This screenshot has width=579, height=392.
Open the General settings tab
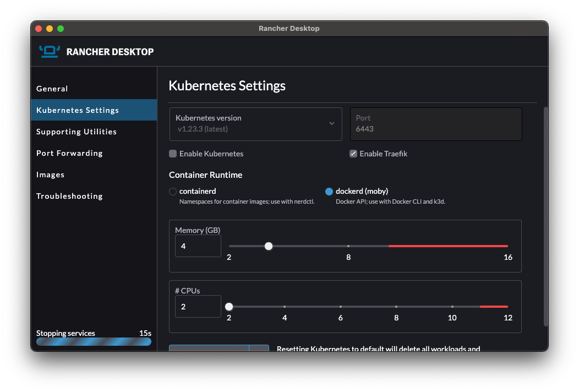pyautogui.click(x=52, y=89)
